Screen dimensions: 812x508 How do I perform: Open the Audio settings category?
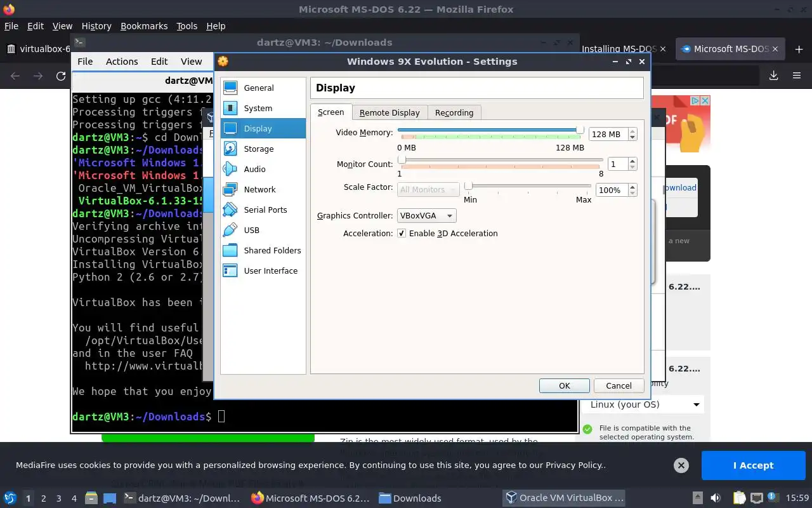point(263,169)
